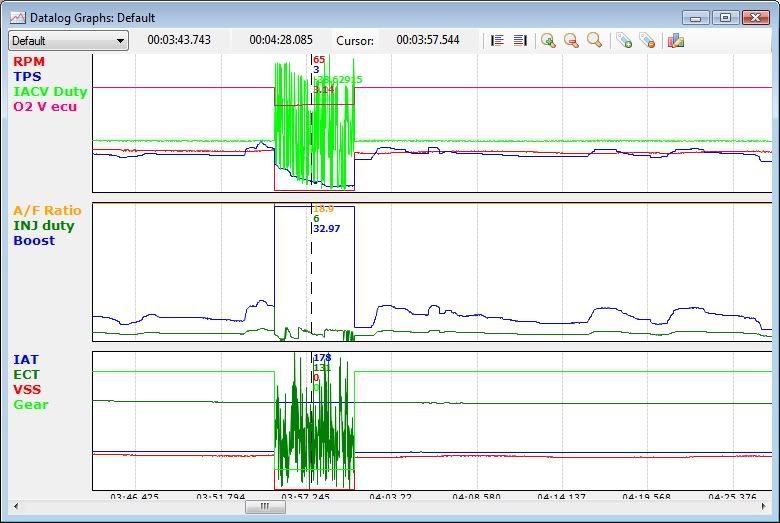Click the start time 00:03:43.743 field

tap(179, 40)
